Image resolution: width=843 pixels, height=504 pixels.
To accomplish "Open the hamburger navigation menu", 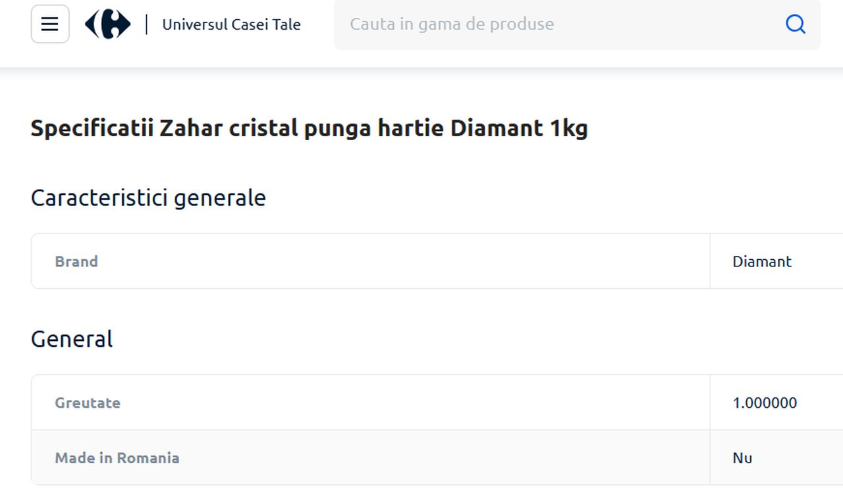I will pos(49,24).
